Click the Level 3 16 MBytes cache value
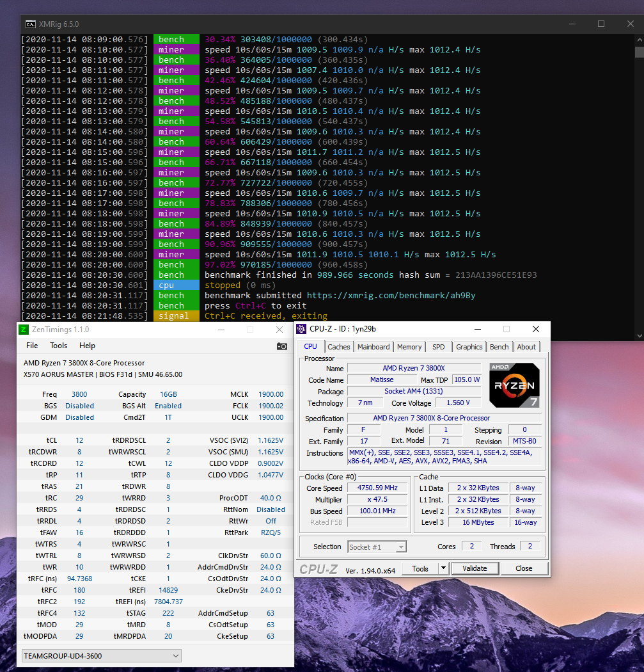Image resolution: width=644 pixels, height=672 pixels. click(478, 522)
